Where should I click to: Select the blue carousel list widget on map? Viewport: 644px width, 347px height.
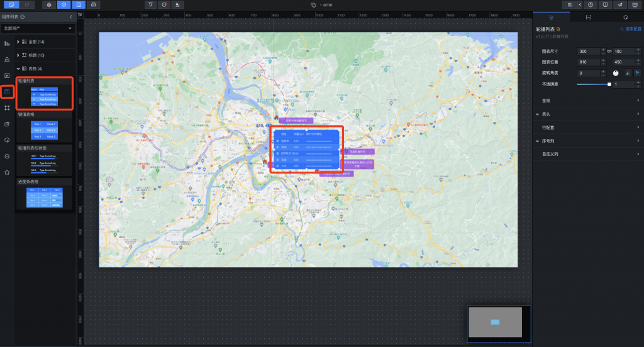point(306,150)
